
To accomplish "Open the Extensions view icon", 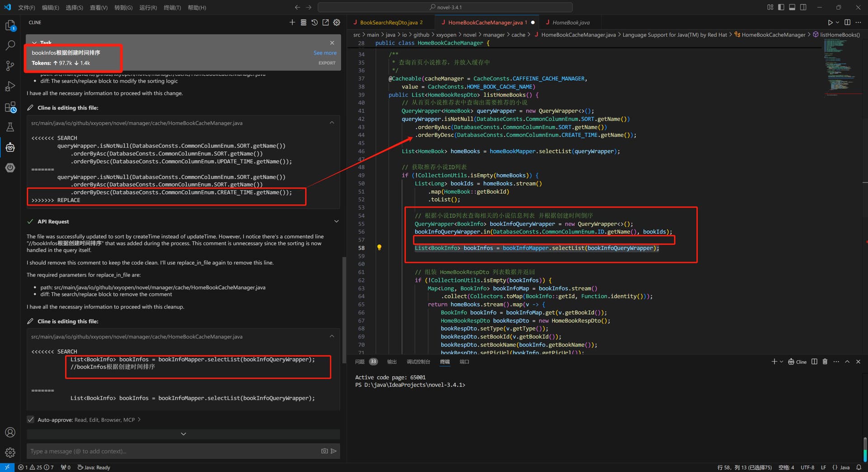I will click(x=10, y=107).
